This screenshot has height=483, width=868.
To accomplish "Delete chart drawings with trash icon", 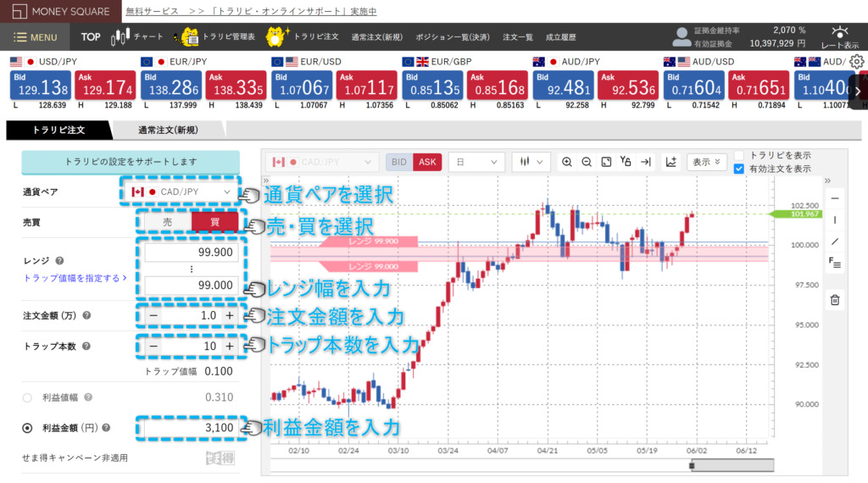I will [835, 301].
